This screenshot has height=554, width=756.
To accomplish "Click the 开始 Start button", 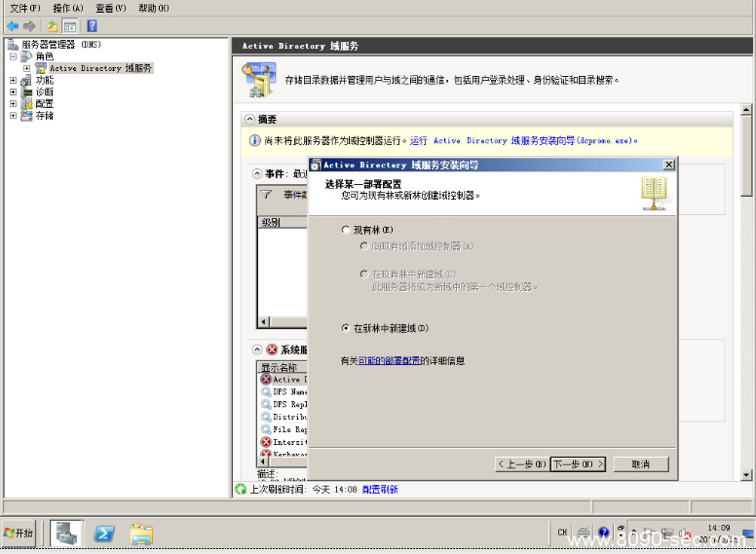I will click(19, 533).
